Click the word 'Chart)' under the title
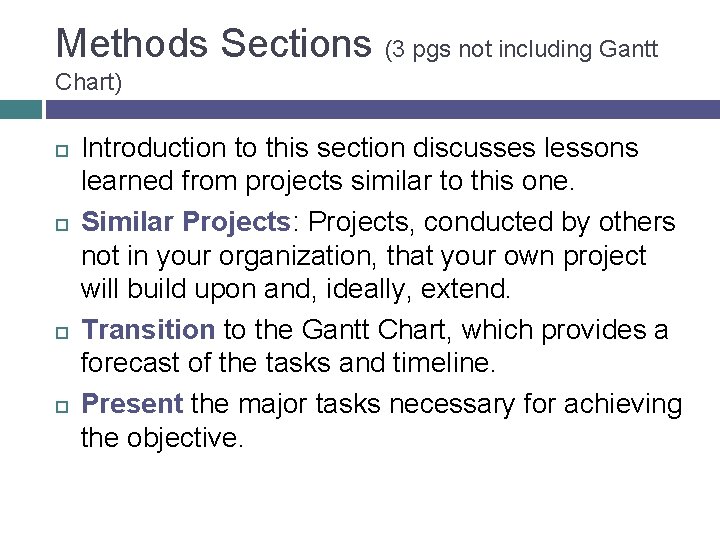Image resolution: width=720 pixels, height=540 pixels. pos(88,83)
